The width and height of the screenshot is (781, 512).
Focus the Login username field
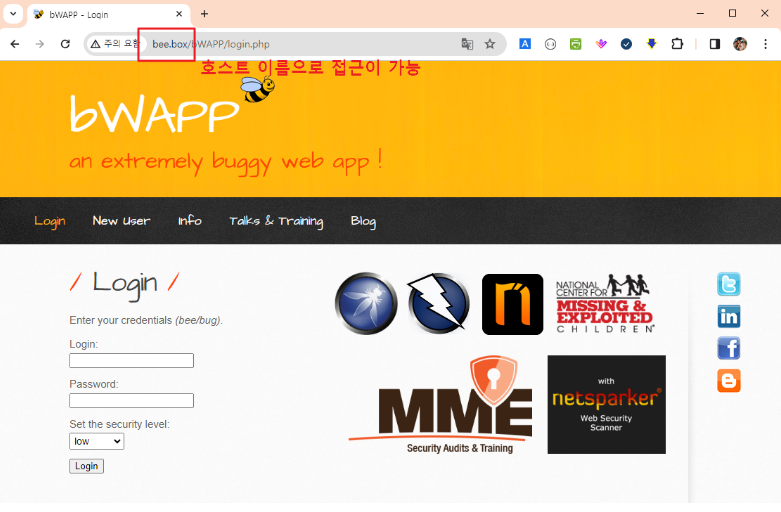(x=131, y=361)
